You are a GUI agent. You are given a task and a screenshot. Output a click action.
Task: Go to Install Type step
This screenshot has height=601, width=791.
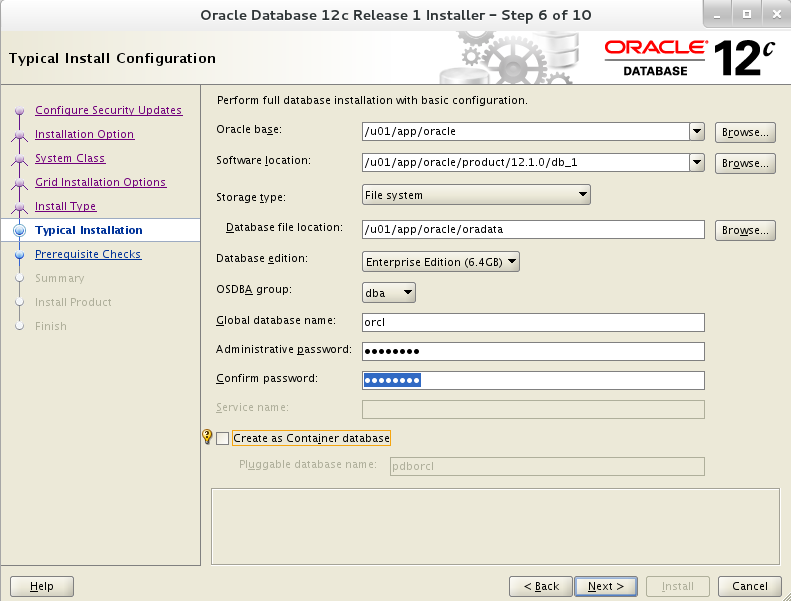click(66, 206)
